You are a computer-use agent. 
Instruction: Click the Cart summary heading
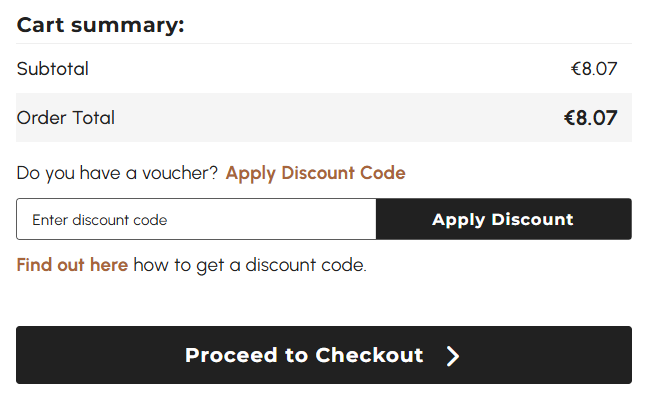(101, 25)
